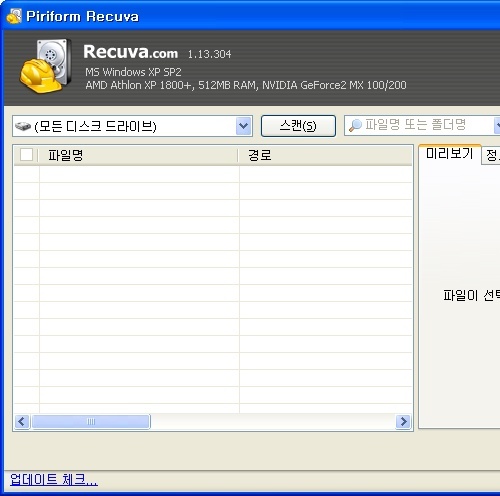Open the 업데이트 체크... link
The width and height of the screenshot is (500, 496).
(x=54, y=480)
